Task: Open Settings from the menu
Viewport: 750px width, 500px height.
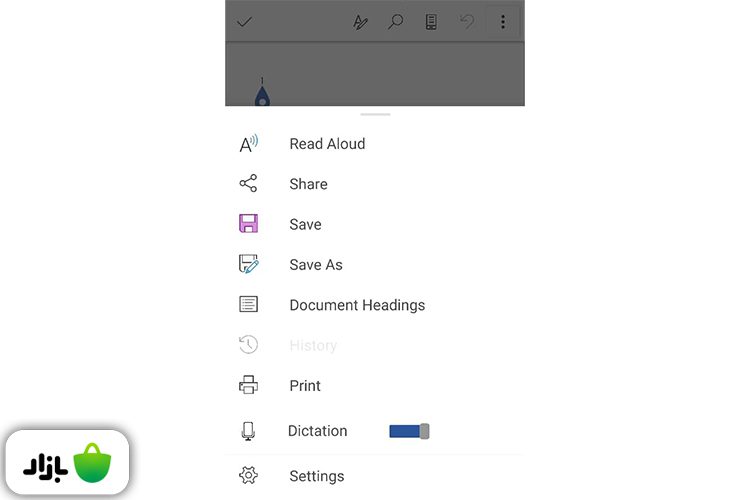Action: (x=316, y=476)
